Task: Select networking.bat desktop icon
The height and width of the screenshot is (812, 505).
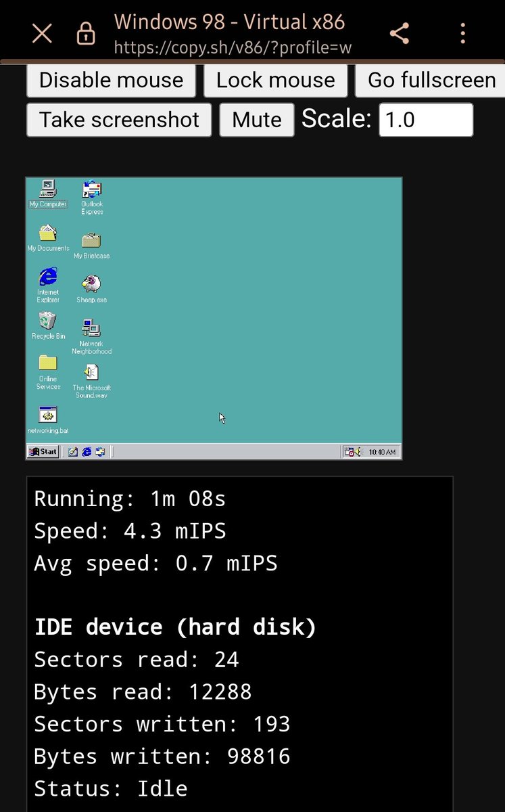Action: click(48, 420)
